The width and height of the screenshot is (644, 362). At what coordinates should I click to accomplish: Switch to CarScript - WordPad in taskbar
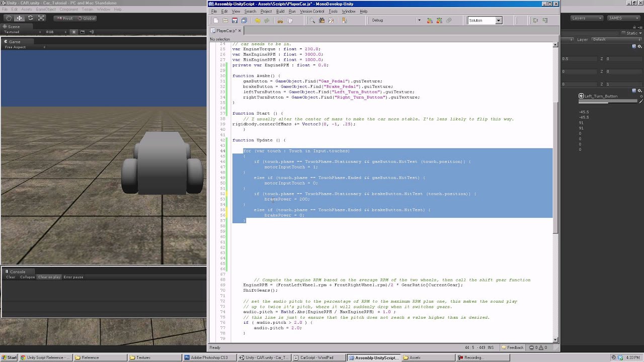pos(319,357)
